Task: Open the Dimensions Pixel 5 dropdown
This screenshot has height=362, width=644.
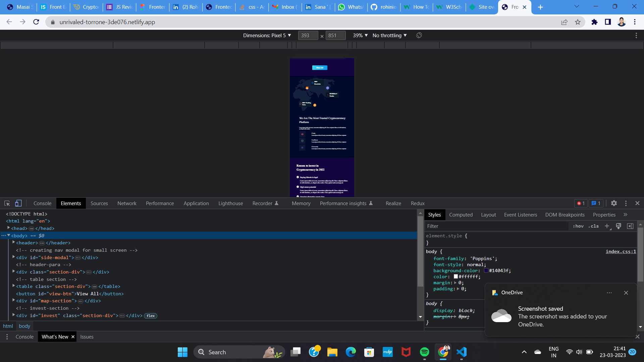Action: pos(267,36)
